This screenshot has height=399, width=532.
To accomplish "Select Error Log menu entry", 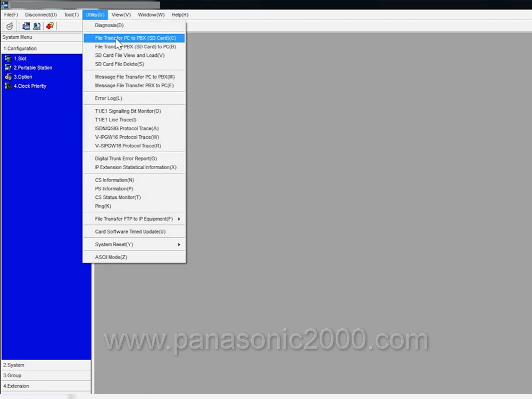I will pyautogui.click(x=108, y=98).
